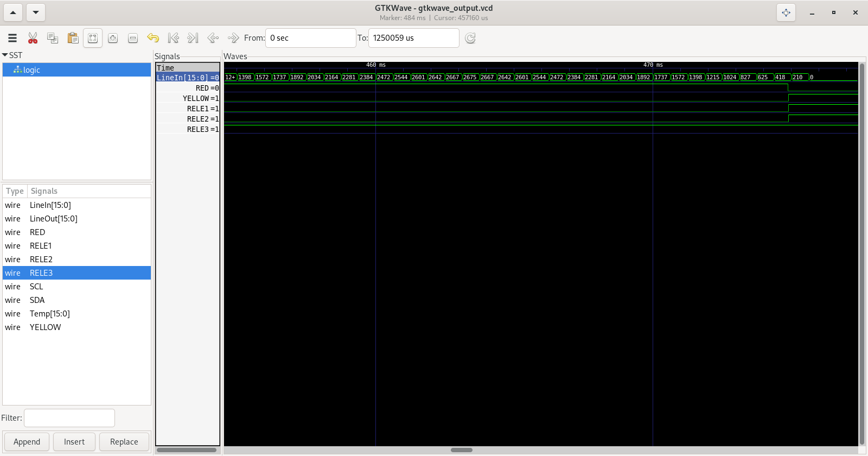This screenshot has height=456, width=868.
Task: Minimize the GTKWave window
Action: [812, 12]
